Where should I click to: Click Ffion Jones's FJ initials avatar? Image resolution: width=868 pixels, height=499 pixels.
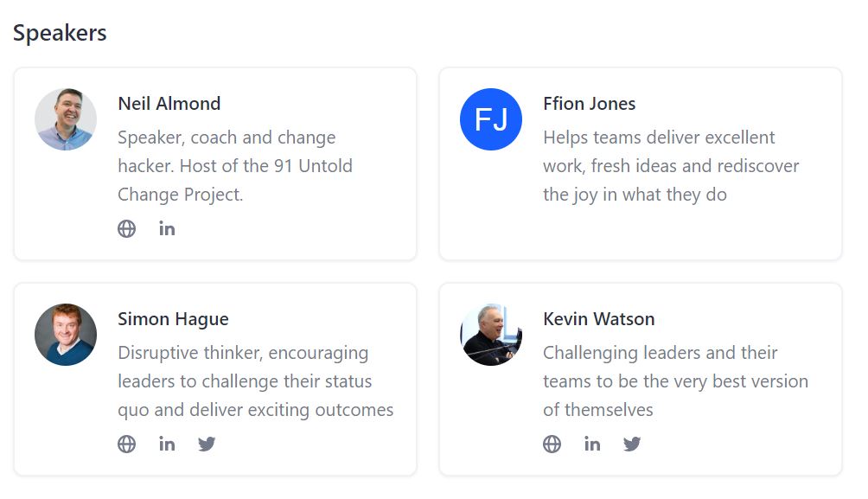point(491,119)
